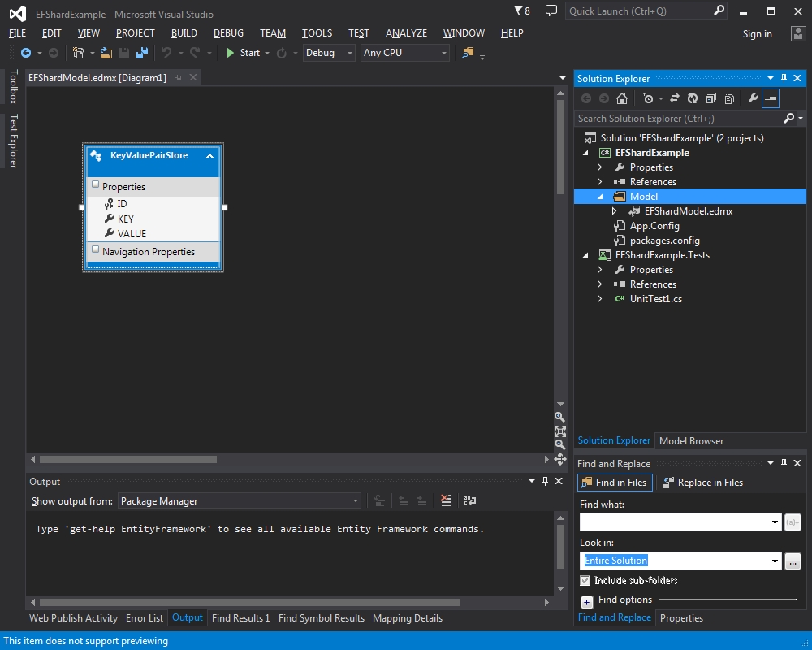Image resolution: width=812 pixels, height=650 pixels.
Task: Click the Open File folder icon
Action: [x=106, y=53]
